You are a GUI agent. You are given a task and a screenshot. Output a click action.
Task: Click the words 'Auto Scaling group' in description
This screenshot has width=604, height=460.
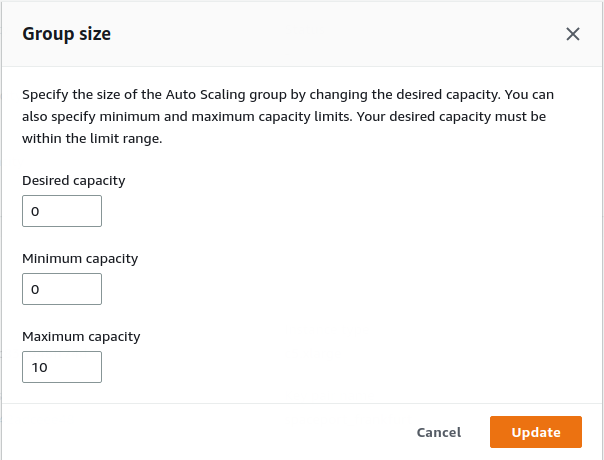tap(226, 94)
